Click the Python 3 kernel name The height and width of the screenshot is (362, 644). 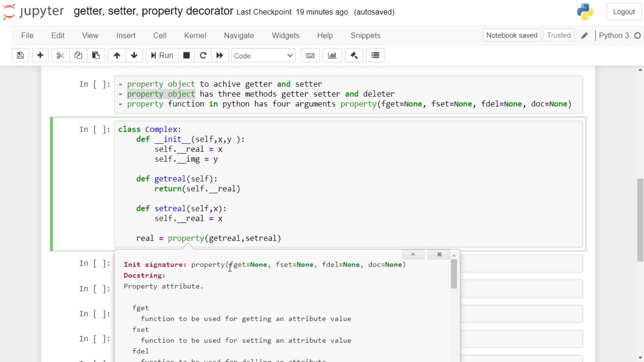point(613,36)
